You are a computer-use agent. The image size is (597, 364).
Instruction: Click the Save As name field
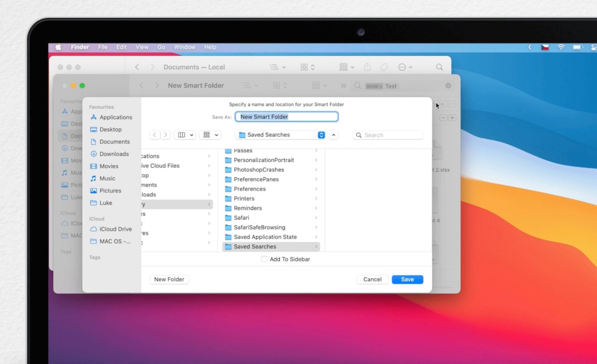tap(286, 117)
